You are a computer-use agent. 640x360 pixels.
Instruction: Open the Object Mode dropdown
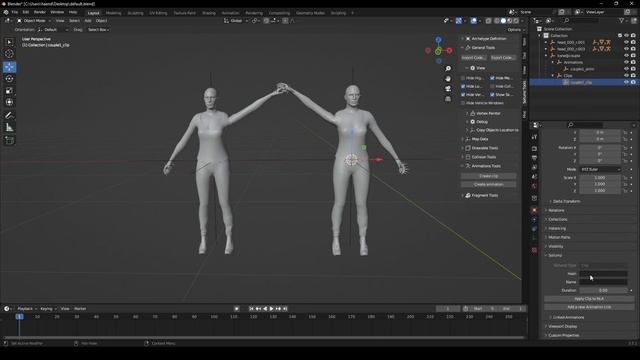click(34, 20)
